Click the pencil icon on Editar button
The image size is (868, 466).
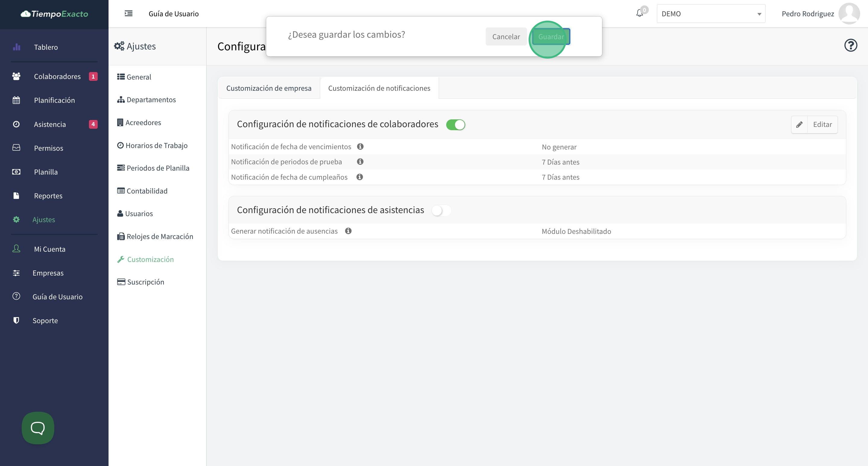[x=799, y=125]
